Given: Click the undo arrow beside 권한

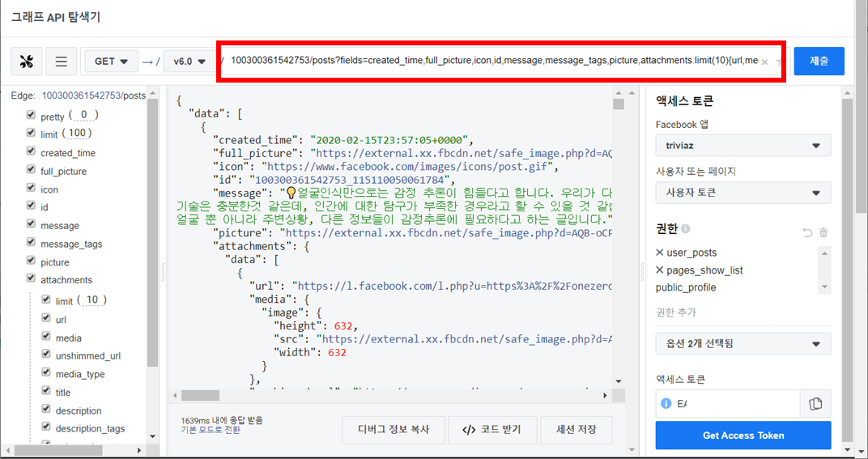Looking at the screenshot, I should point(807,232).
